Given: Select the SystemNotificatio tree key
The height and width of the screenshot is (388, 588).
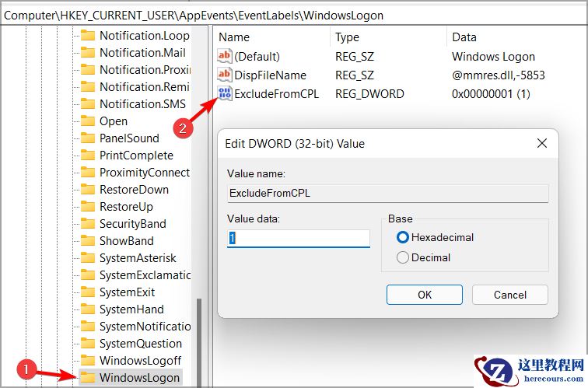Looking at the screenshot, I should [145, 327].
